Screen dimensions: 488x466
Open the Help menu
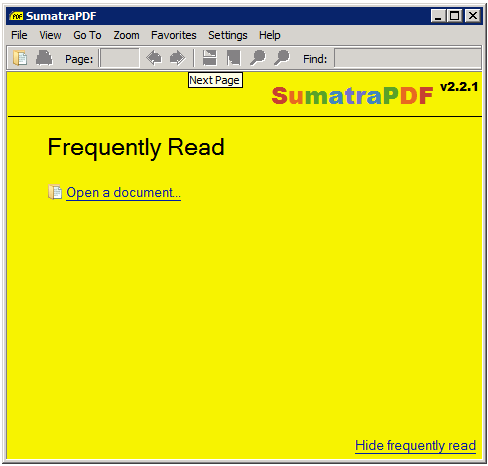270,35
